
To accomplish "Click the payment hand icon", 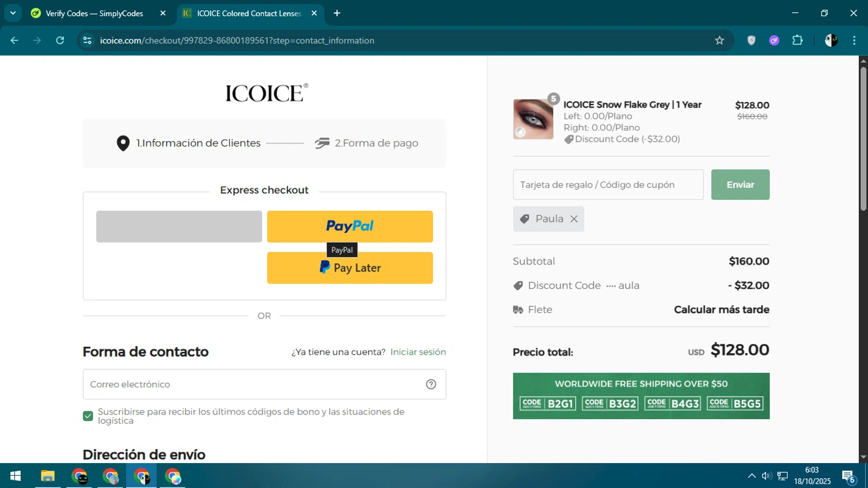I will [322, 143].
